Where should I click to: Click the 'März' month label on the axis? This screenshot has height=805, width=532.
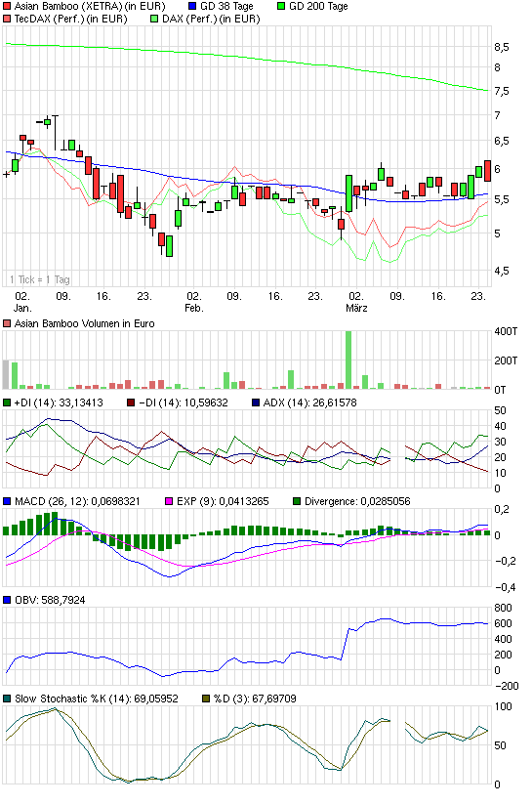(356, 308)
